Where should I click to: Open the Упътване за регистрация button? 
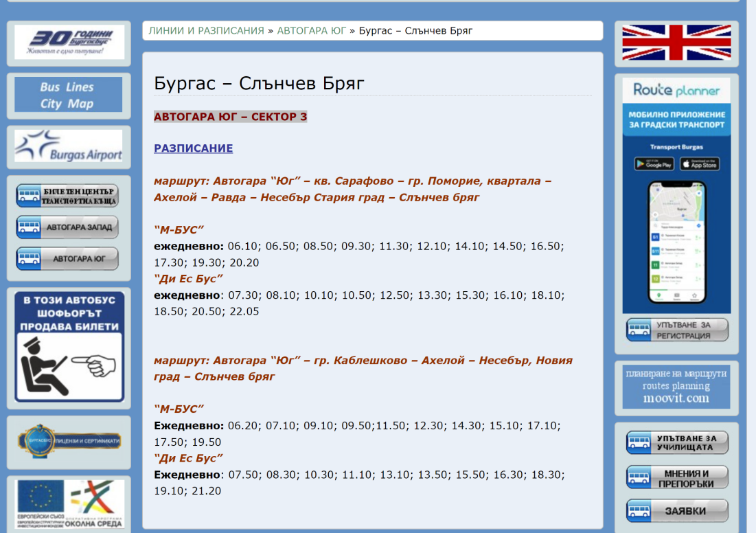point(677,330)
